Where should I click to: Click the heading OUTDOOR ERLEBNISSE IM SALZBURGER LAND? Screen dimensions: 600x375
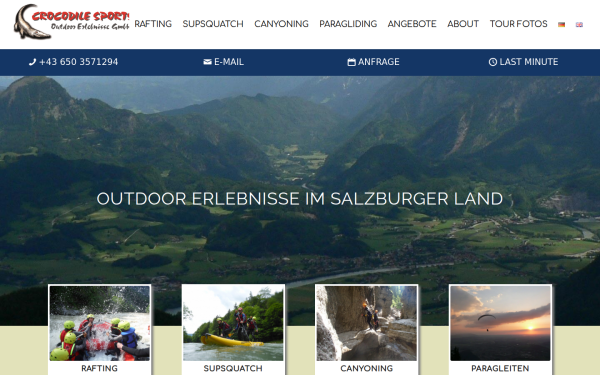[300, 199]
